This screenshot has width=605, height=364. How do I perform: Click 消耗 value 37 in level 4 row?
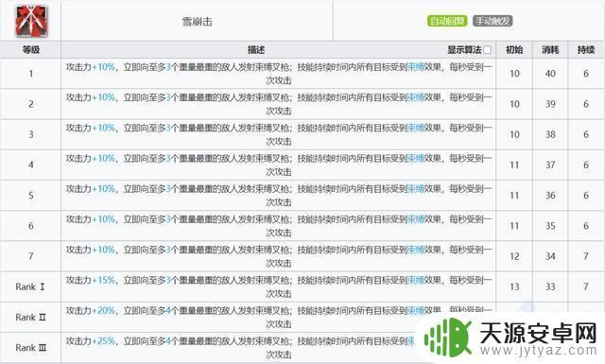coord(550,165)
